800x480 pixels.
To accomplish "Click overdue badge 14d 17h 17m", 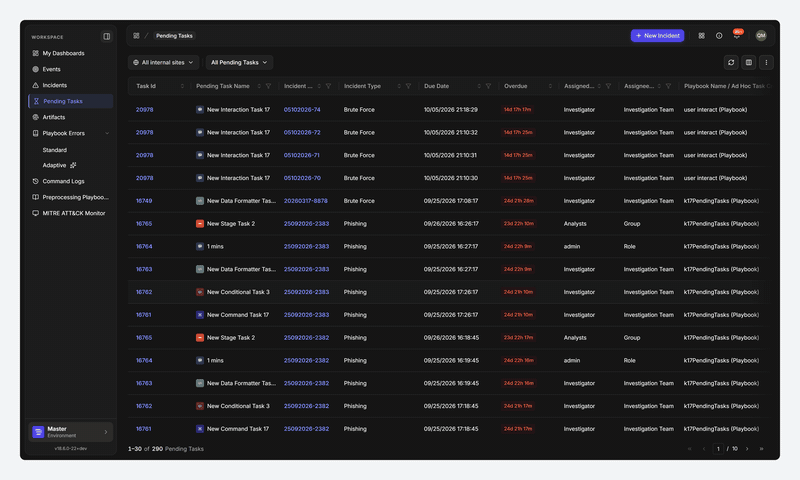I will pos(517,110).
